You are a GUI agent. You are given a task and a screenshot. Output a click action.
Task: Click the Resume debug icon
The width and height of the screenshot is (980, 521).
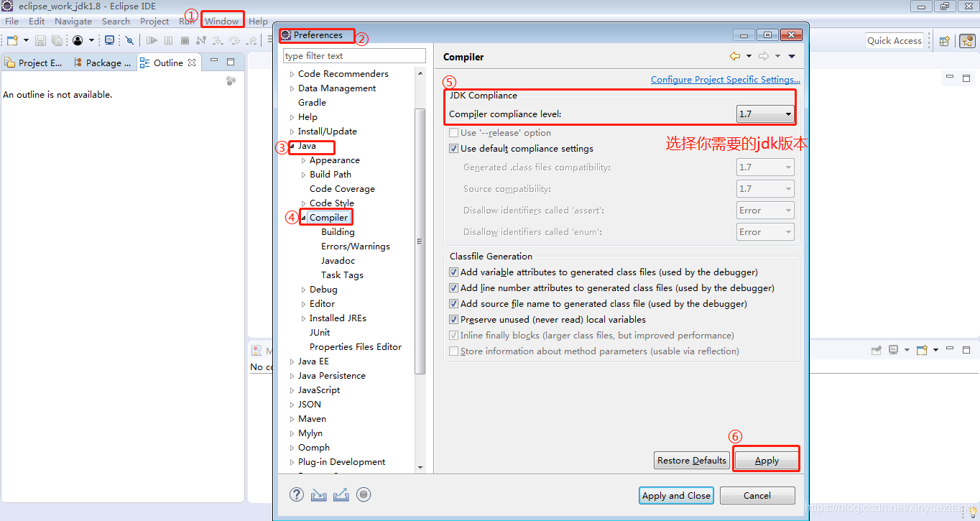[152, 41]
